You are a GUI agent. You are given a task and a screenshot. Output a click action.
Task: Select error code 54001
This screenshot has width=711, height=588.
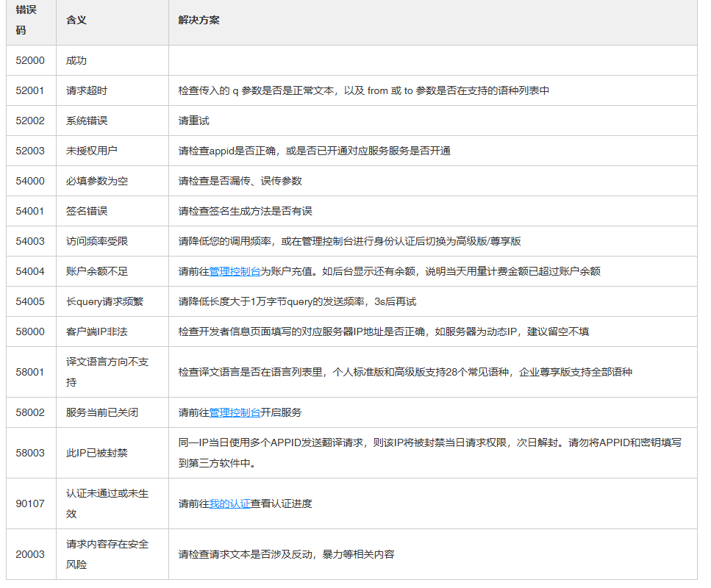coord(30,211)
